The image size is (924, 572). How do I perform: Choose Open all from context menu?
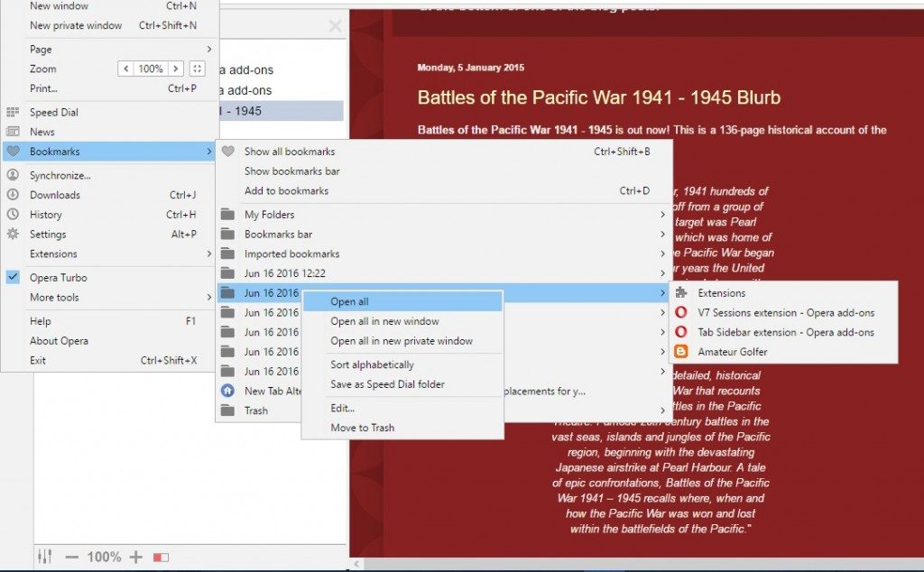tap(402, 301)
